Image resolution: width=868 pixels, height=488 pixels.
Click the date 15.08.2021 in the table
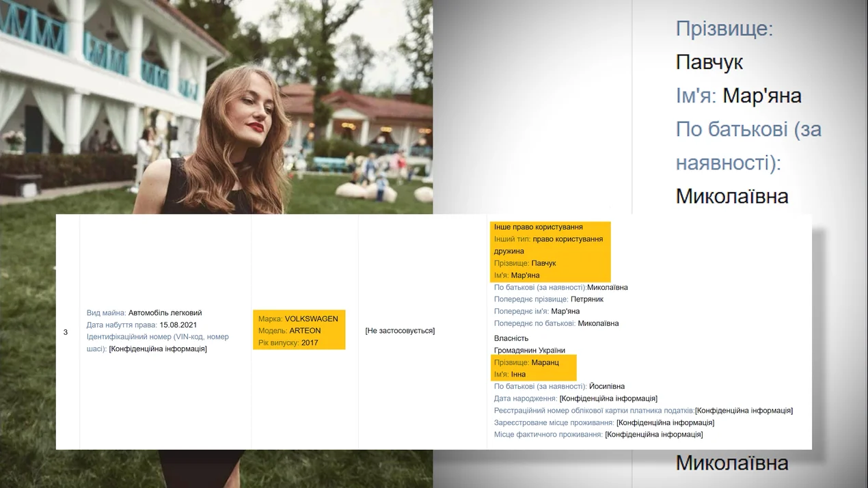[178, 325]
